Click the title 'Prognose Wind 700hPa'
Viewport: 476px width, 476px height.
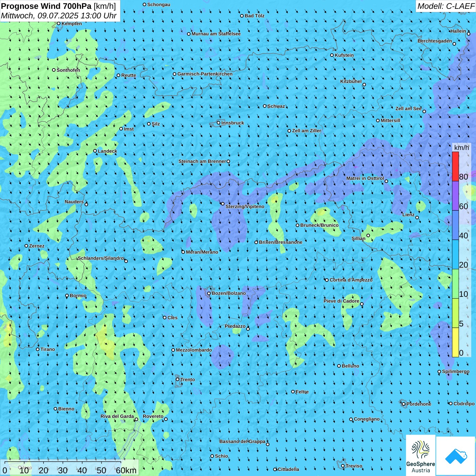[46, 6]
